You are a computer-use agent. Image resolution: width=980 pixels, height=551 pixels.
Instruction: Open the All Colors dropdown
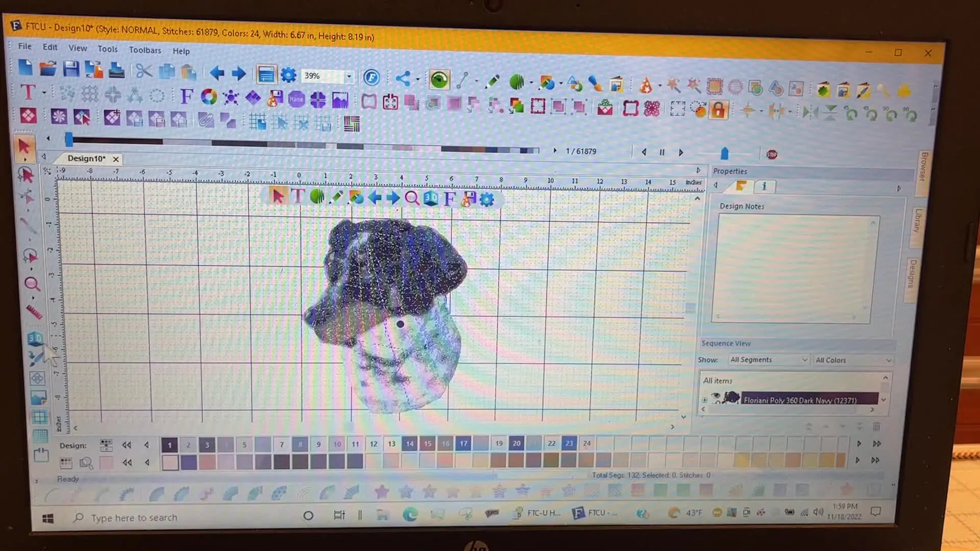click(x=853, y=360)
